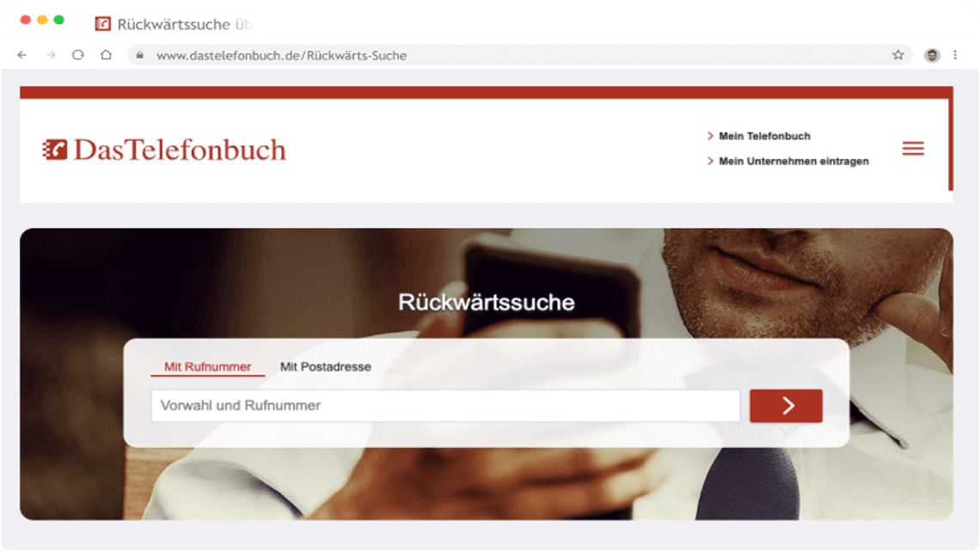
Task: Open the browser home icon
Action: [x=107, y=55]
